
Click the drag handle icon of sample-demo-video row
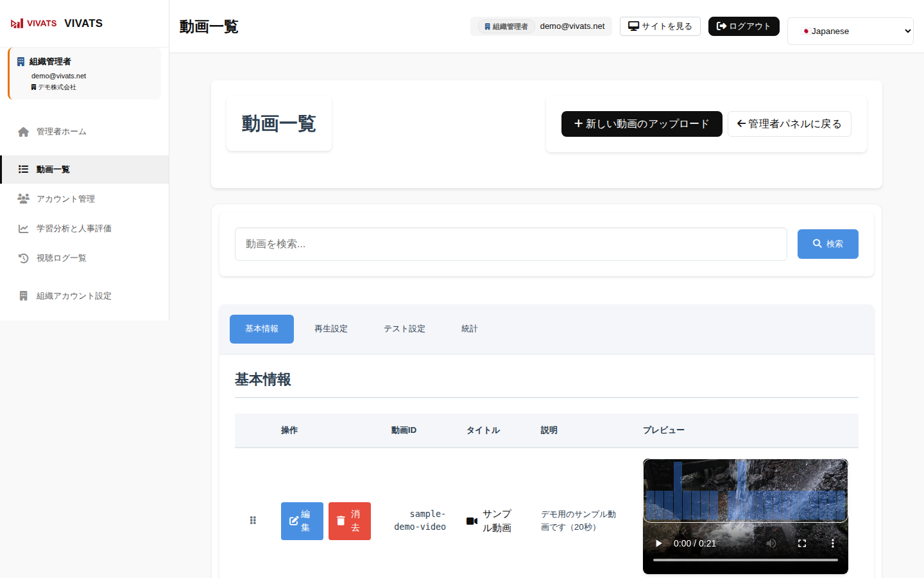[x=253, y=520]
